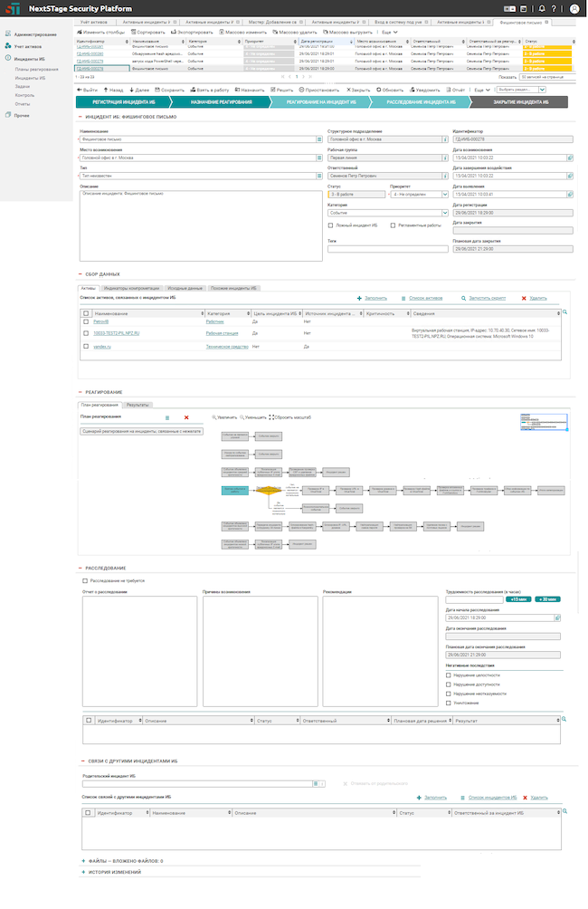
Task: Click search magnifier beside assets table
Action: [x=564, y=312]
